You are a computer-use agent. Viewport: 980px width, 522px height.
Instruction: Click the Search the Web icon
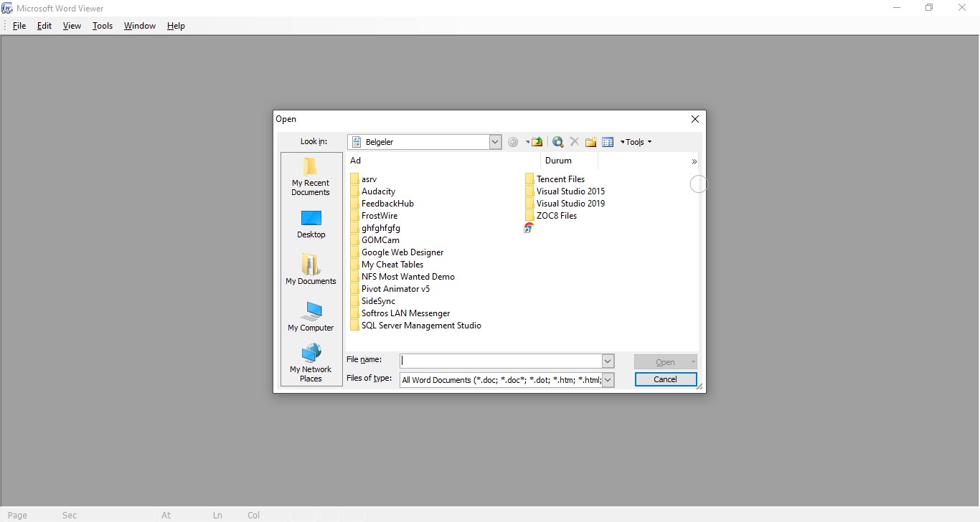point(557,142)
